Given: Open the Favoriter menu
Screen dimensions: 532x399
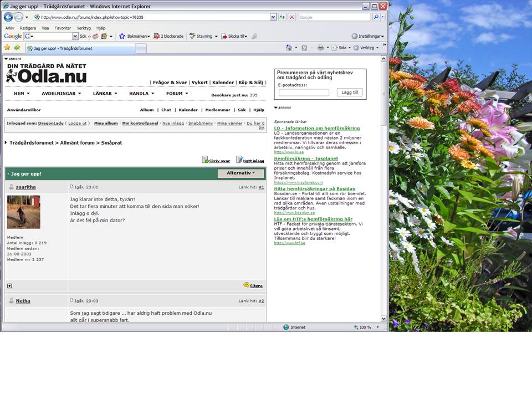Looking at the screenshot, I should [x=63, y=28].
